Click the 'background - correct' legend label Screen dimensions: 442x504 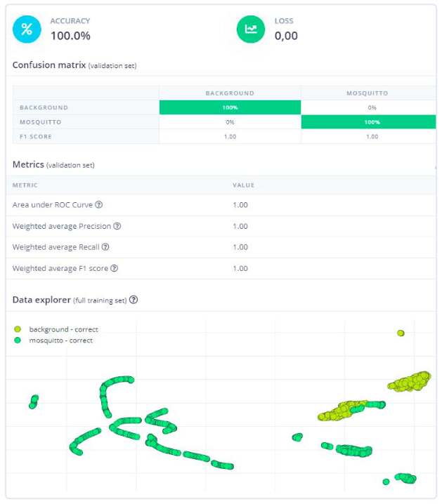pos(63,329)
